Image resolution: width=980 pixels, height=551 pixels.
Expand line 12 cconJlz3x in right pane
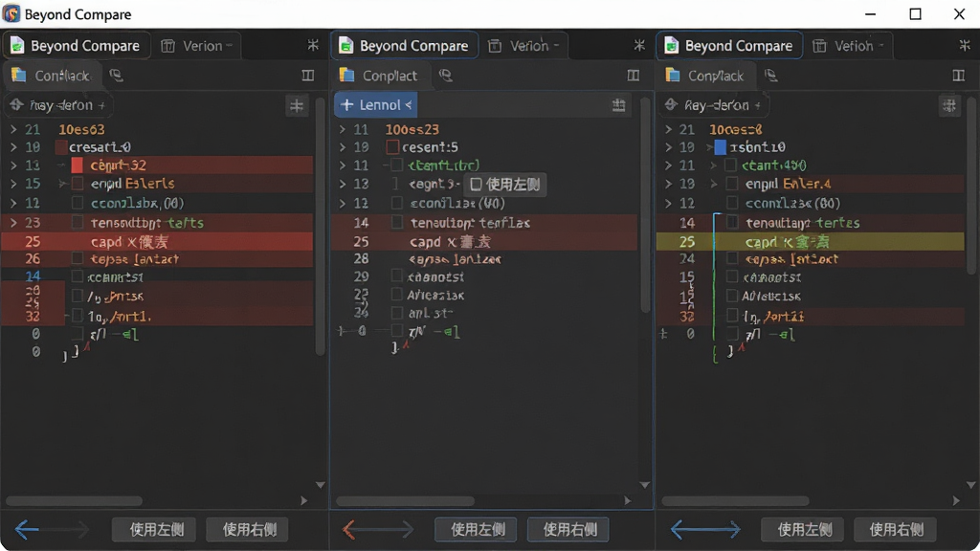(x=668, y=203)
